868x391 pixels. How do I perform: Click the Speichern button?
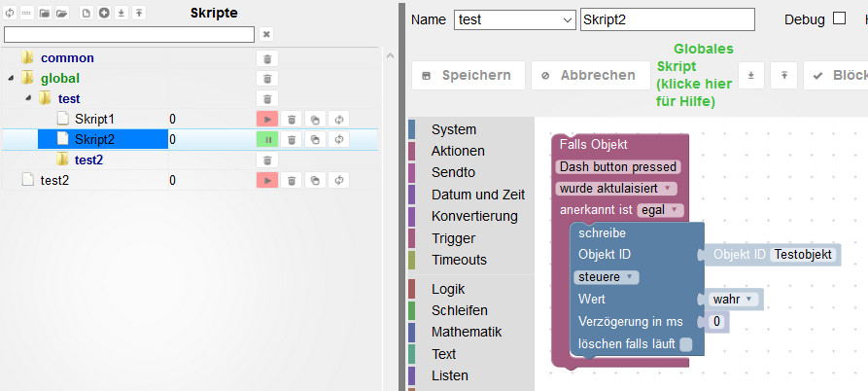tap(469, 75)
